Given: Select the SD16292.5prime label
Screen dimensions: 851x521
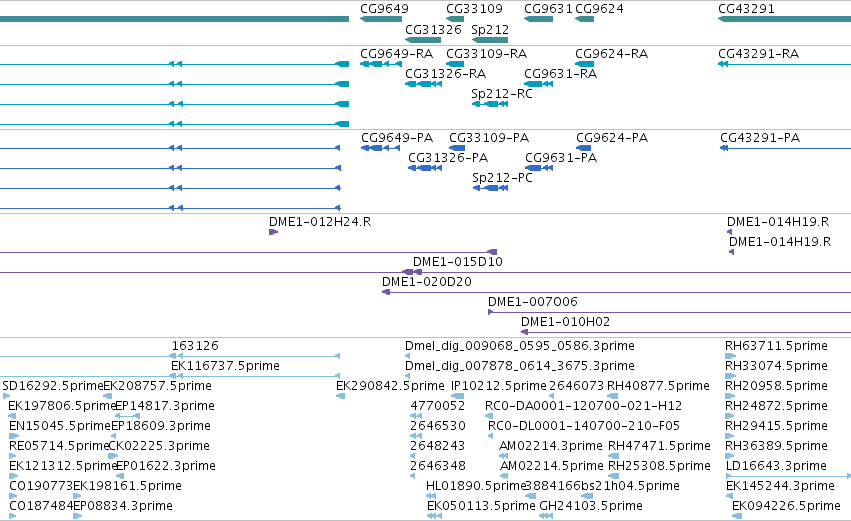Looking at the screenshot, I should pyautogui.click(x=53, y=386).
